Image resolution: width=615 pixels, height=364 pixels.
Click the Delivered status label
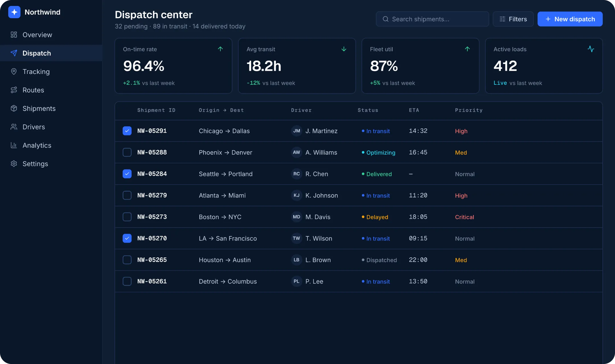pyautogui.click(x=377, y=174)
